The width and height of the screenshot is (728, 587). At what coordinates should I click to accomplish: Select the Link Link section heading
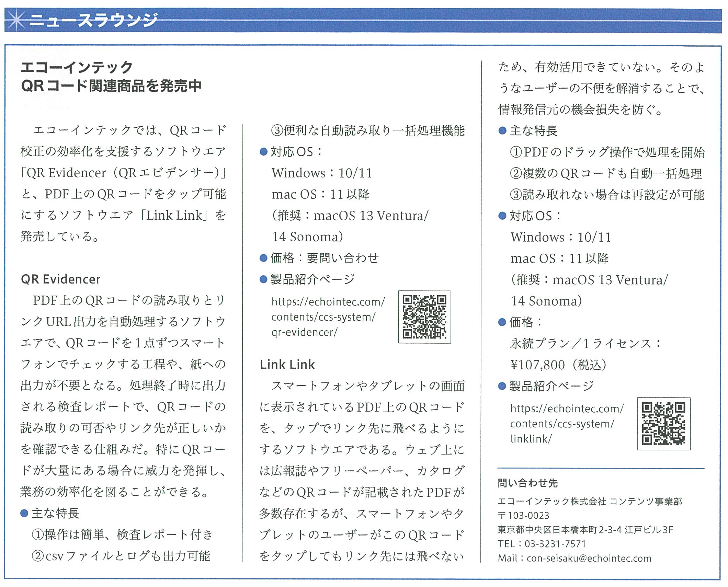[287, 364]
